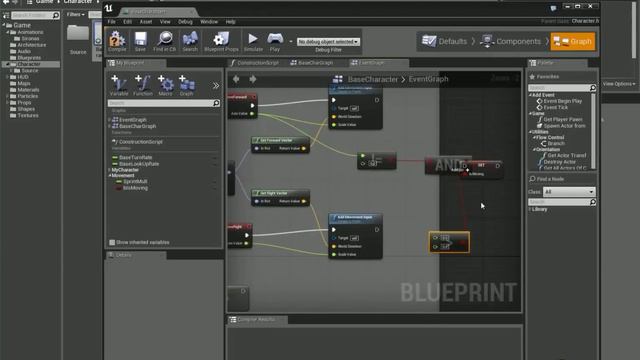Open content browser Filters dropdown
Viewport: 640px width, 360px height.
click(x=76, y=15)
